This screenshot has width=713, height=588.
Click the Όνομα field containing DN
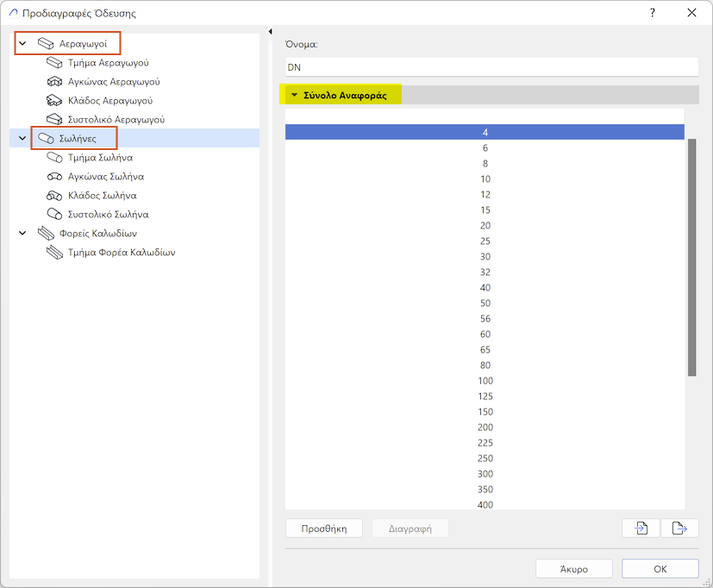coord(492,67)
